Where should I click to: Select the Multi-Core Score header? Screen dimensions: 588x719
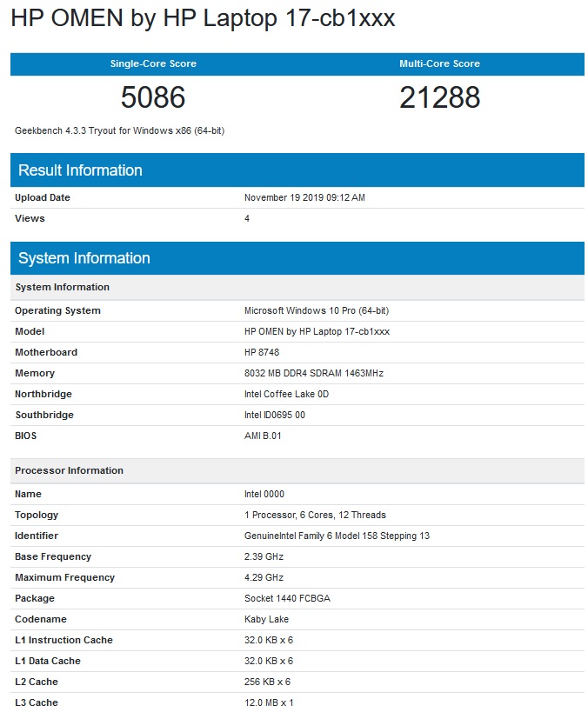coord(440,63)
